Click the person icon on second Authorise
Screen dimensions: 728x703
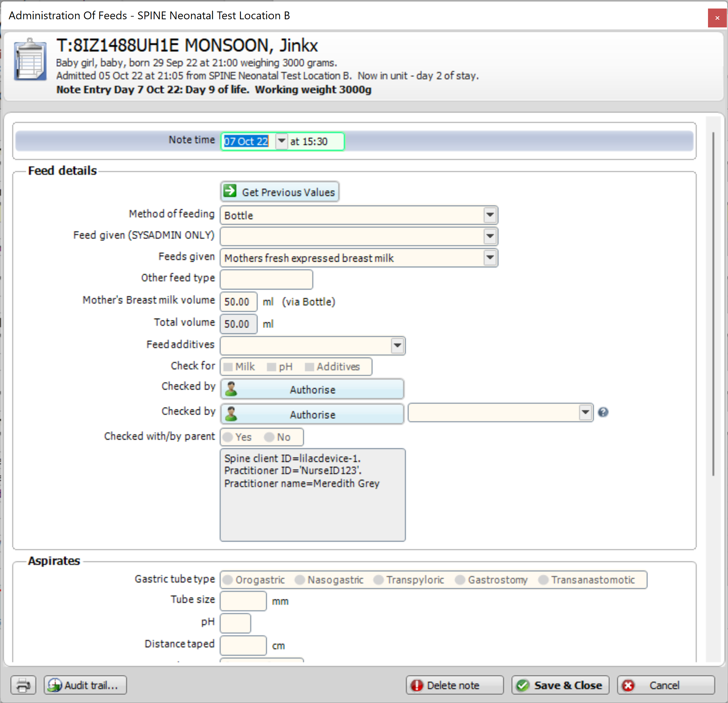[x=231, y=414]
